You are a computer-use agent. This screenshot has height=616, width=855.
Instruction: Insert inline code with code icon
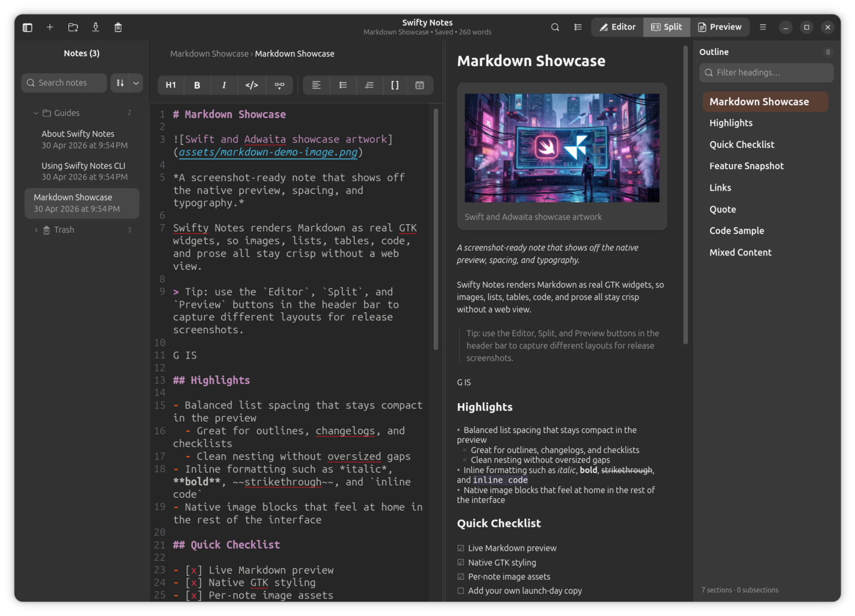point(251,85)
